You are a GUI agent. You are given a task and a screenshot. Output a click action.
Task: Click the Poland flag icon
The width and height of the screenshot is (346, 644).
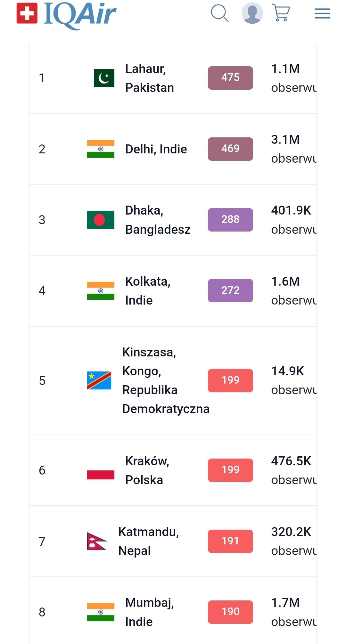coord(101,470)
